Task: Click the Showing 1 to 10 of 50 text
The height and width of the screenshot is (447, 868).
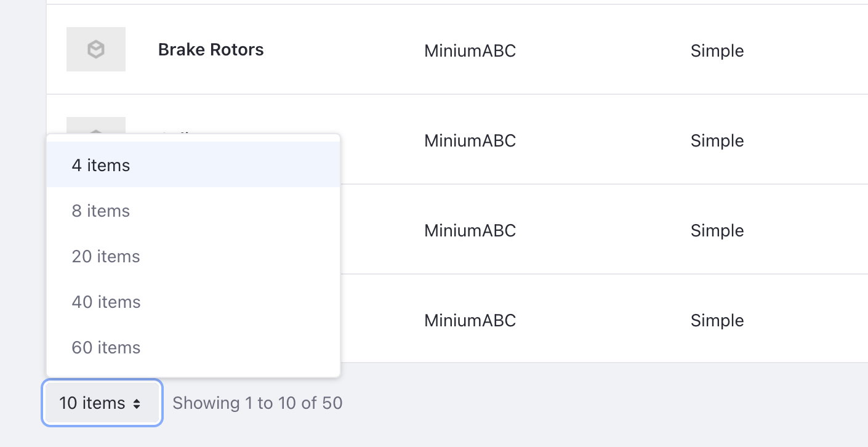Action: 257,403
